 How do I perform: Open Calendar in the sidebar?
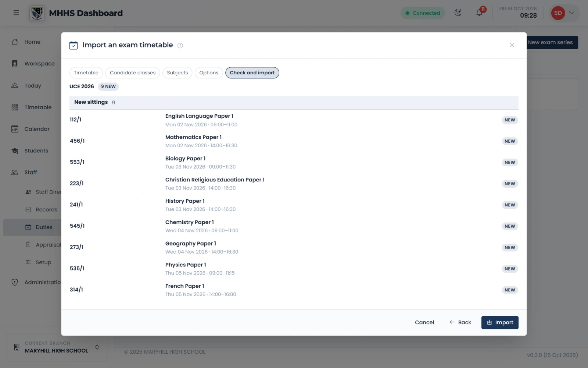37,129
